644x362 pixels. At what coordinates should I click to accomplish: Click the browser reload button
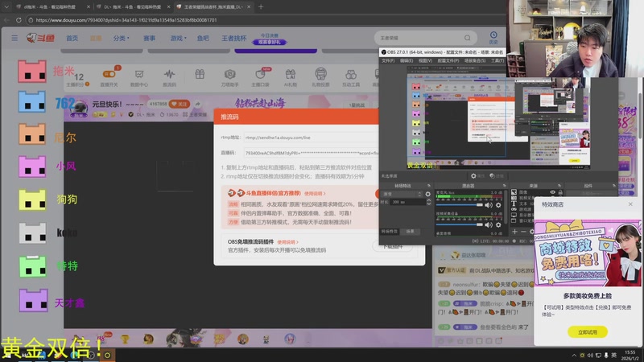pos(19,19)
